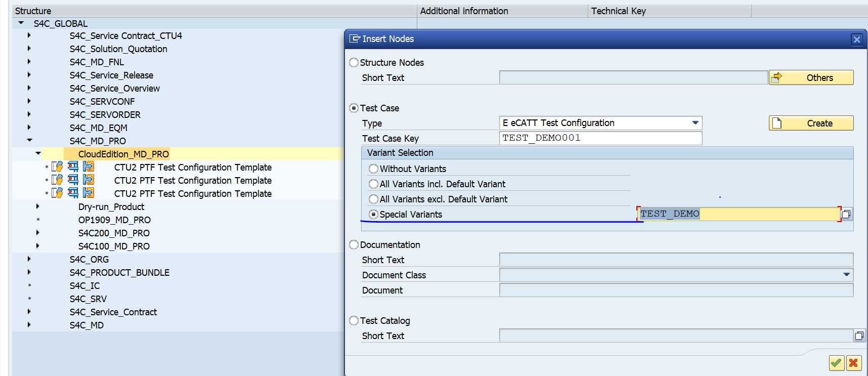This screenshot has height=376, width=868.
Task: Select S4C_SRV tree row
Action: 88,299
